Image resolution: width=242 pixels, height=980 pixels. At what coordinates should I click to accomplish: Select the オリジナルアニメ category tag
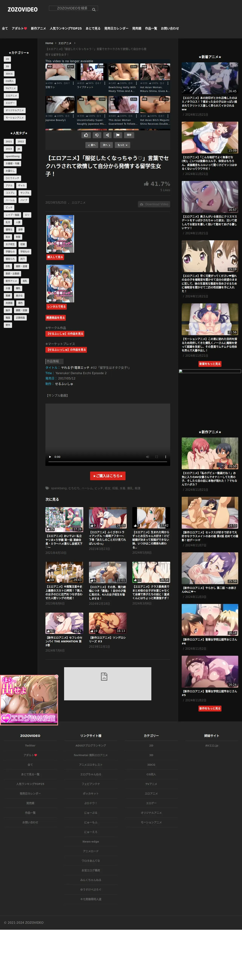tap(15, 110)
